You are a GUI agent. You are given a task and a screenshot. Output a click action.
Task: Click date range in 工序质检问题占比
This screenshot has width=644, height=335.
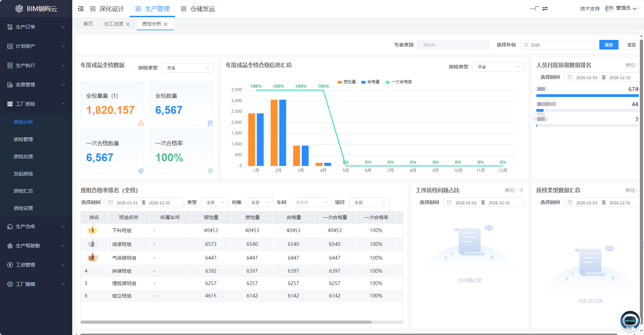pyautogui.click(x=483, y=202)
